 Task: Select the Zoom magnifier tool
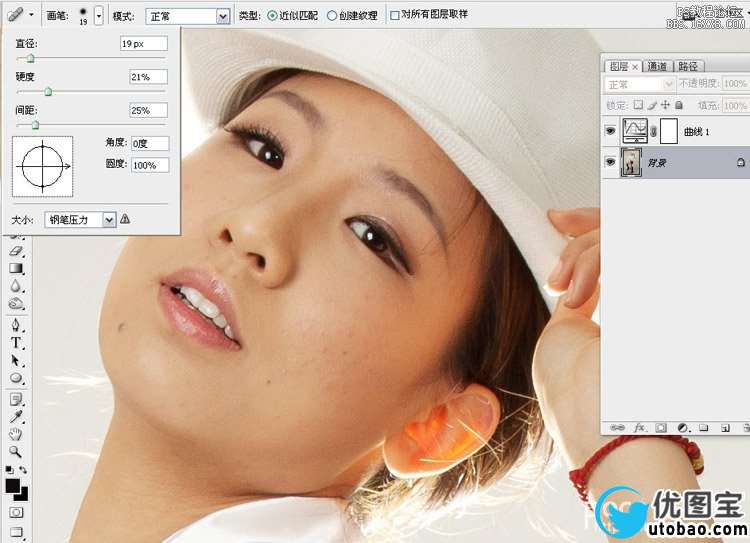coord(16,452)
